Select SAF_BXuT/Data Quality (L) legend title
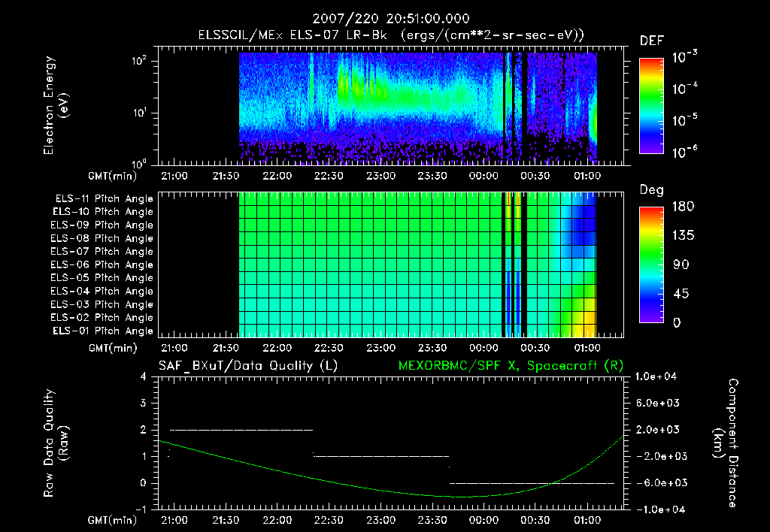The image size is (770, 532). (x=248, y=366)
